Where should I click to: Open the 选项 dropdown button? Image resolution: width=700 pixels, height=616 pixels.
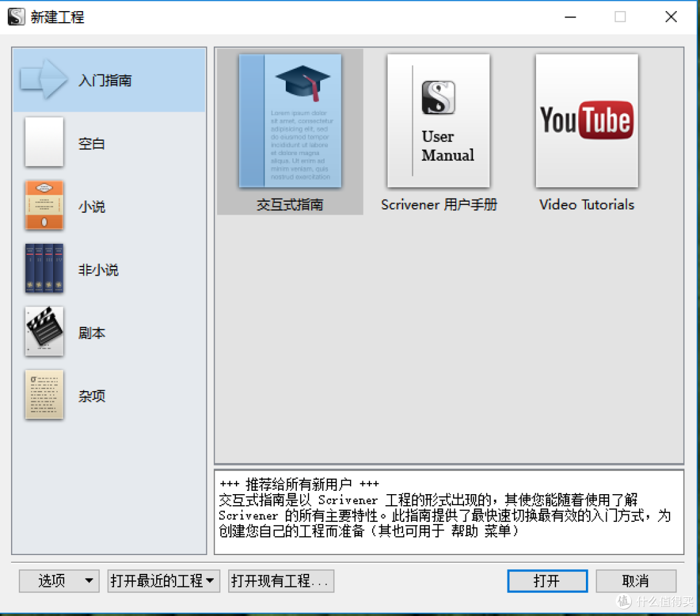pos(59,581)
